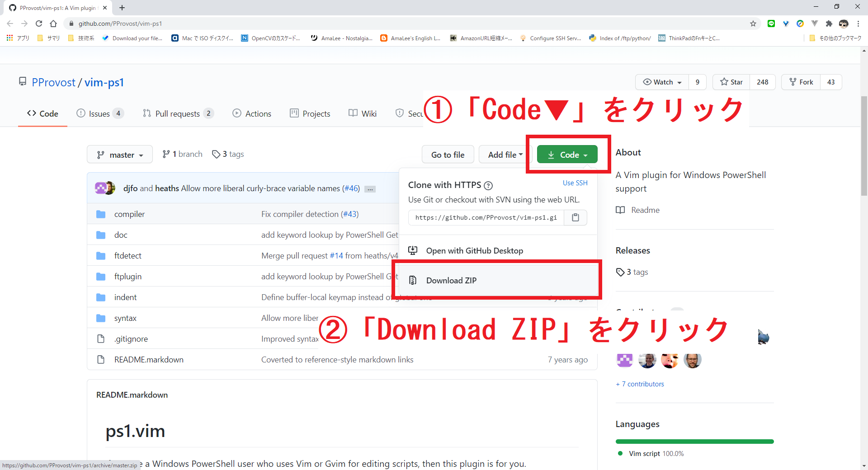This screenshot has width=868, height=470.
Task: Switch to the Code tab
Action: click(42, 113)
